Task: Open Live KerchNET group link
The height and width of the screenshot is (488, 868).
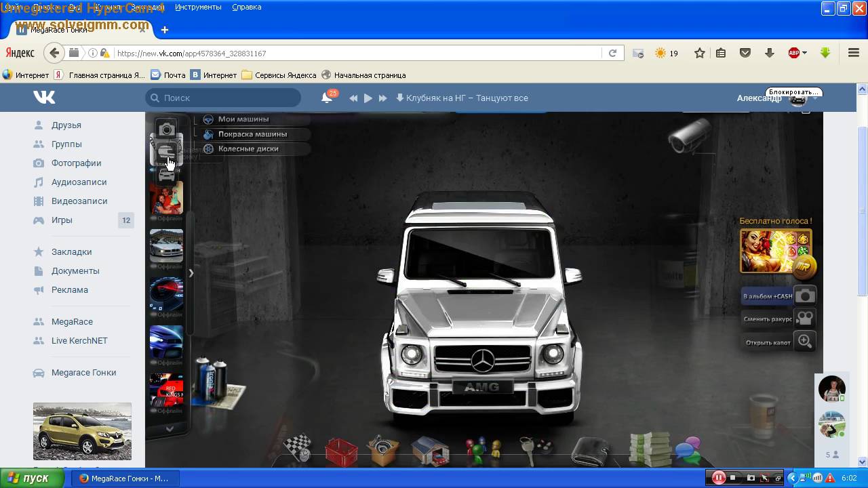Action: (79, 340)
